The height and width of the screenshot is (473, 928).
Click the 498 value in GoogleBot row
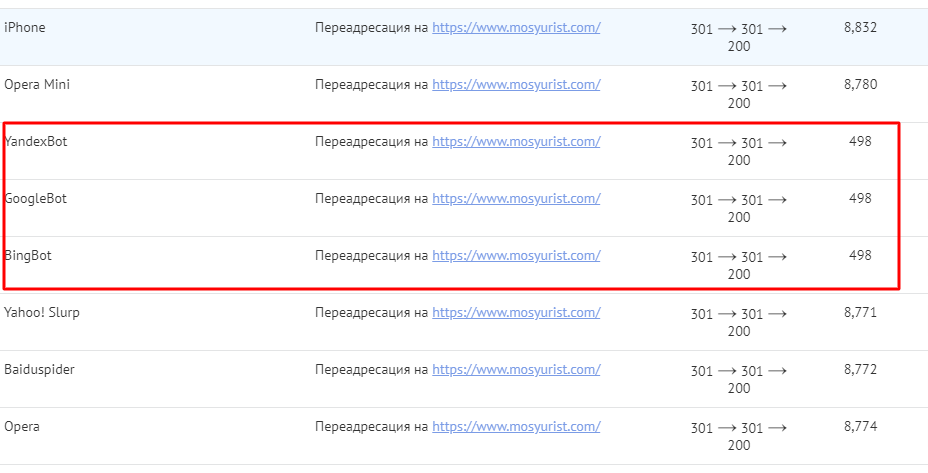(x=860, y=198)
